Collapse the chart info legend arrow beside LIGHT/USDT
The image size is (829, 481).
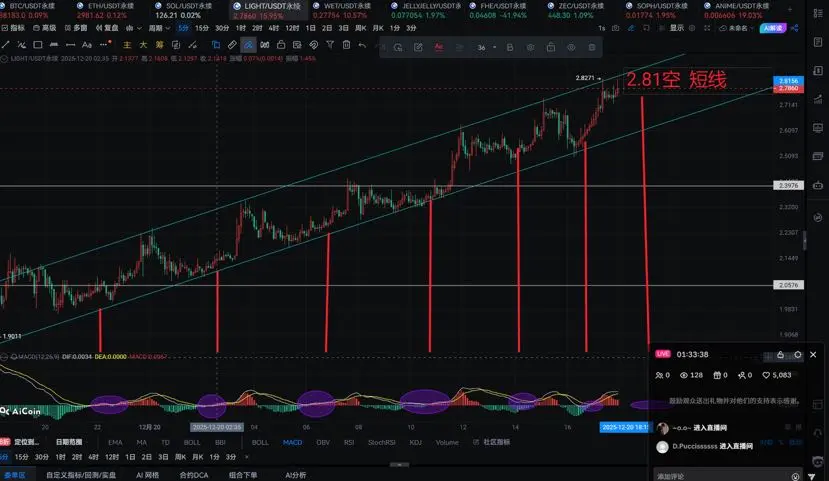pyautogui.click(x=4, y=59)
